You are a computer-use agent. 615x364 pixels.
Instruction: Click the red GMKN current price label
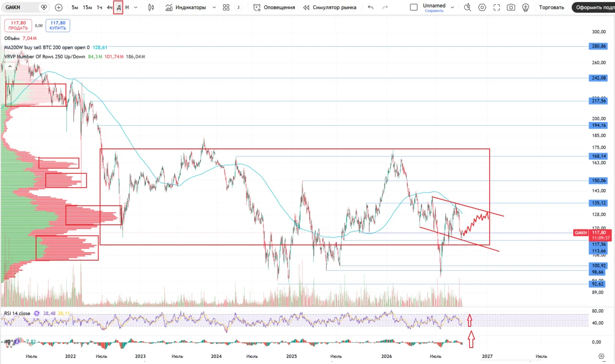click(x=592, y=235)
